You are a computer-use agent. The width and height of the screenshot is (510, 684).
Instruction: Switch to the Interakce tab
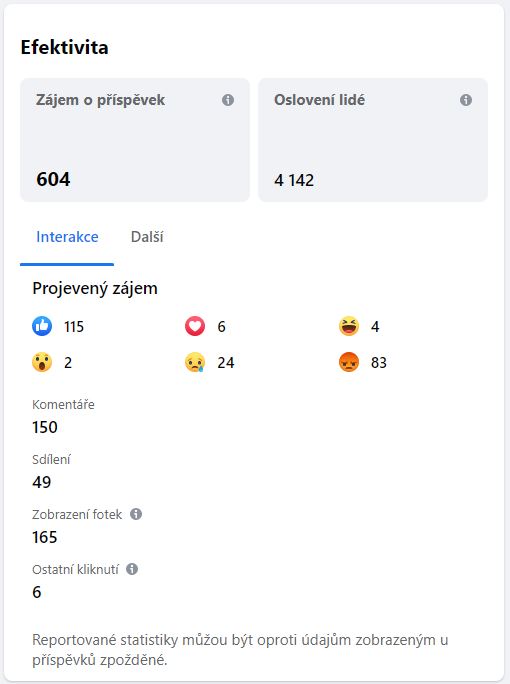pyautogui.click(x=67, y=237)
